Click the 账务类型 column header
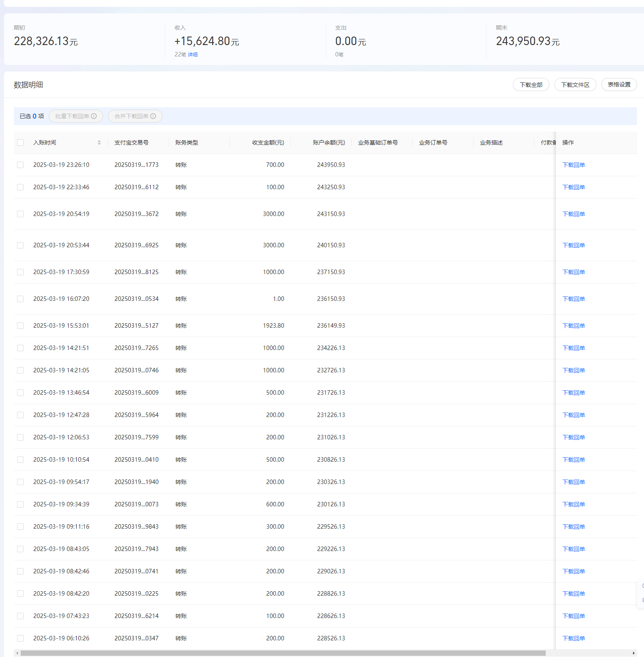 (187, 143)
